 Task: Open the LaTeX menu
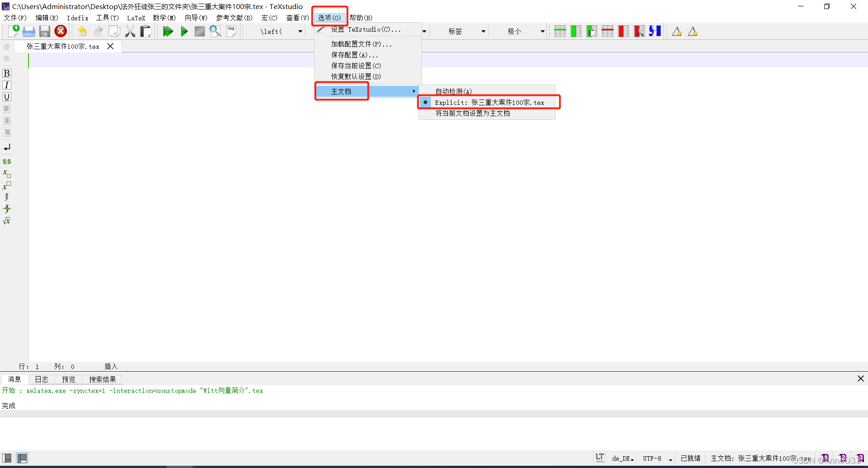[x=136, y=18]
